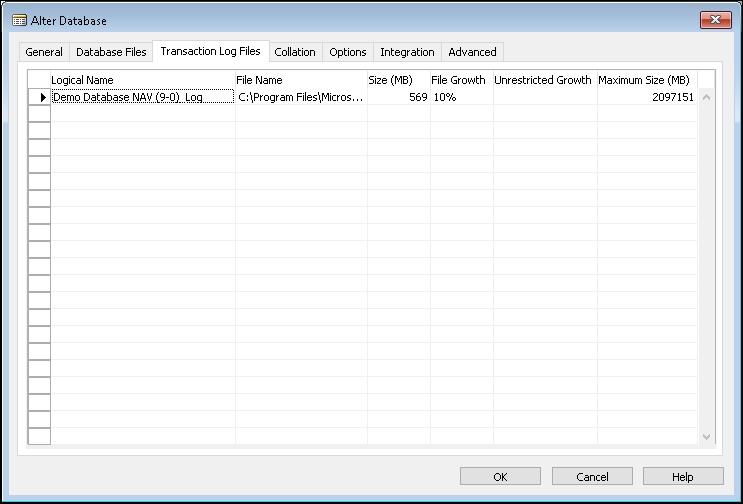This screenshot has width=743, height=504.
Task: Open the Integration tab
Action: pos(407,52)
